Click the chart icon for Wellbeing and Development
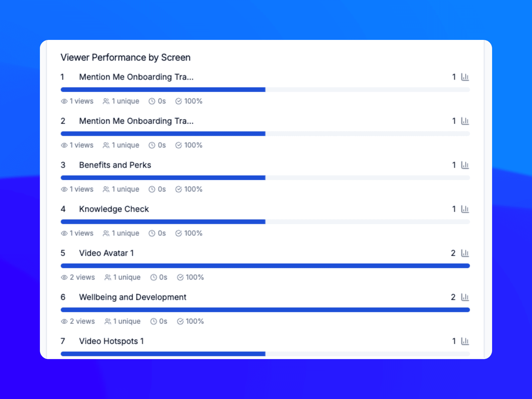Image resolution: width=532 pixels, height=399 pixels. pyautogui.click(x=465, y=297)
